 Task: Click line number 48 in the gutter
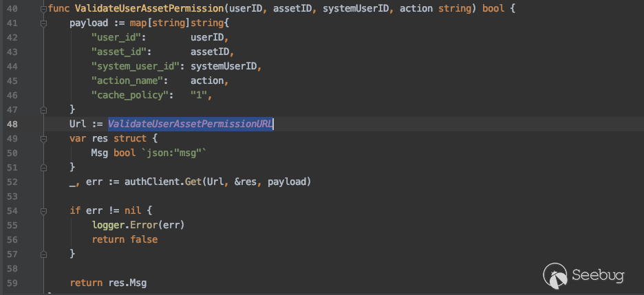coord(13,124)
